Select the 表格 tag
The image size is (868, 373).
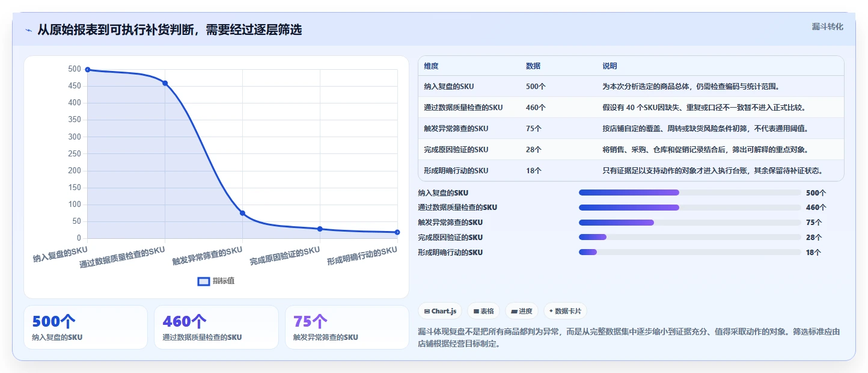(484, 311)
